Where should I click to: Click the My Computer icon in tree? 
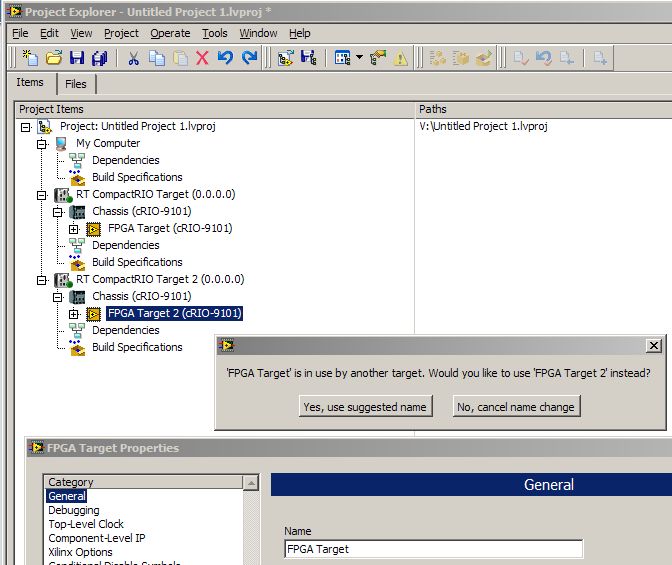click(x=61, y=144)
